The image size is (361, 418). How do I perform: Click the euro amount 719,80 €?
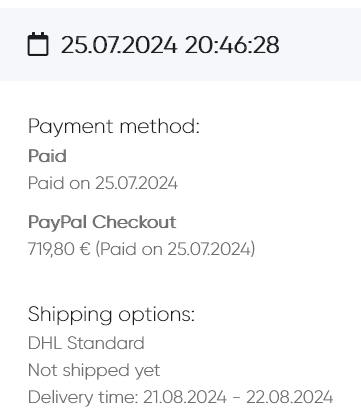click(59, 249)
